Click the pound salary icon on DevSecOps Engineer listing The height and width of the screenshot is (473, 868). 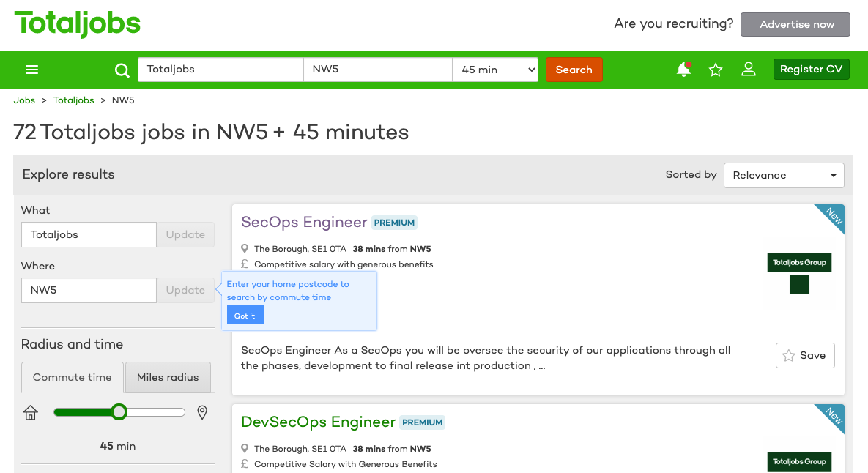pos(245,463)
